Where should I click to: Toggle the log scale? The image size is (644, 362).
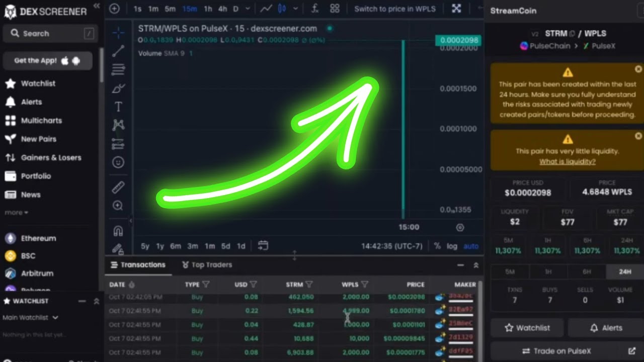point(452,246)
